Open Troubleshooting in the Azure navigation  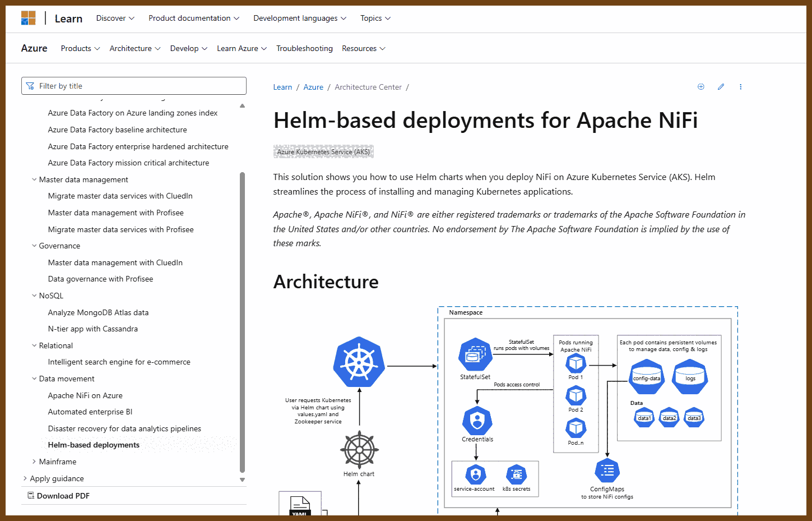coord(304,48)
